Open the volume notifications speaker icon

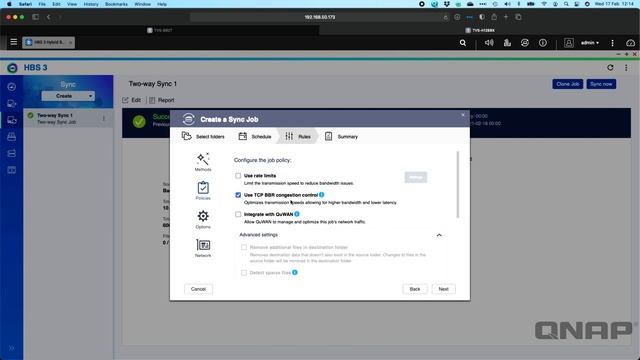(x=489, y=42)
